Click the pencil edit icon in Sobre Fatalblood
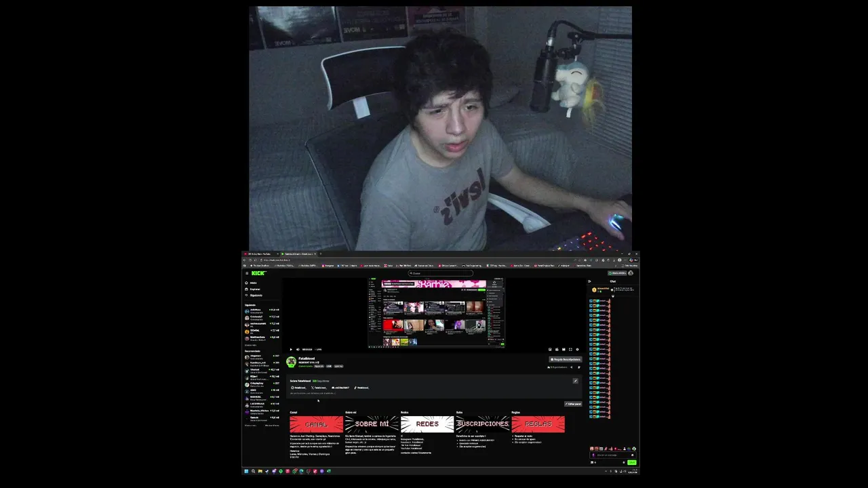Screen dimensions: 868x488 click(x=575, y=381)
